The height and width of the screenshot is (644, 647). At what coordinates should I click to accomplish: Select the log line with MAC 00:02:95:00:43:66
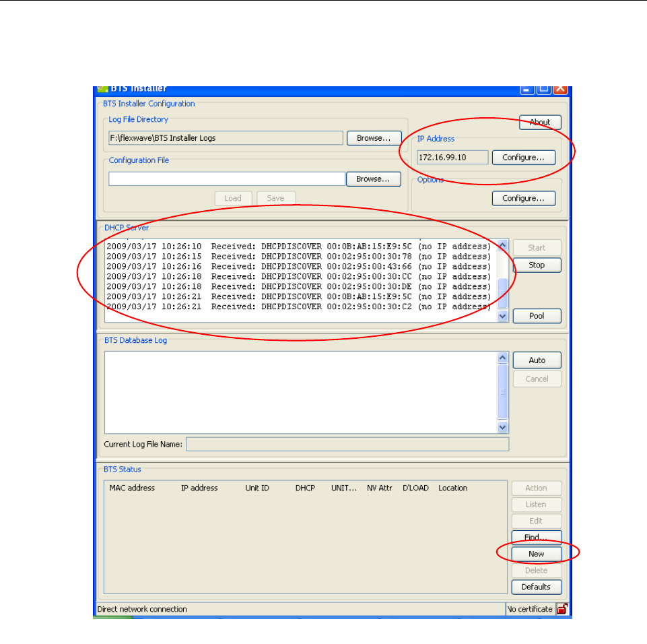(x=299, y=266)
